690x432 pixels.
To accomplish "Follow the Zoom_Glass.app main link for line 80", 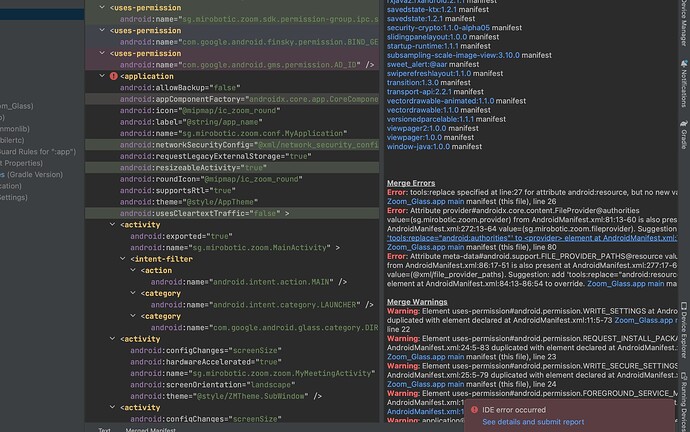I will click(x=425, y=247).
